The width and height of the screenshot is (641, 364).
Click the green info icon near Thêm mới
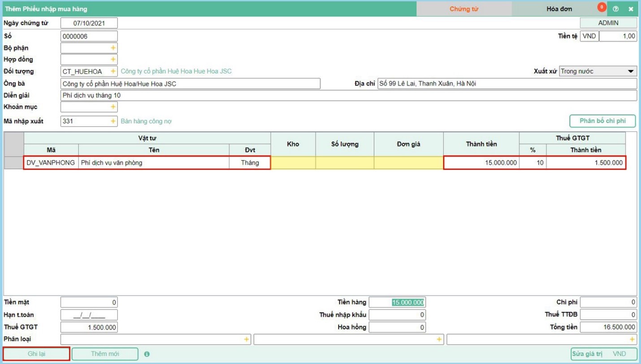tap(147, 354)
